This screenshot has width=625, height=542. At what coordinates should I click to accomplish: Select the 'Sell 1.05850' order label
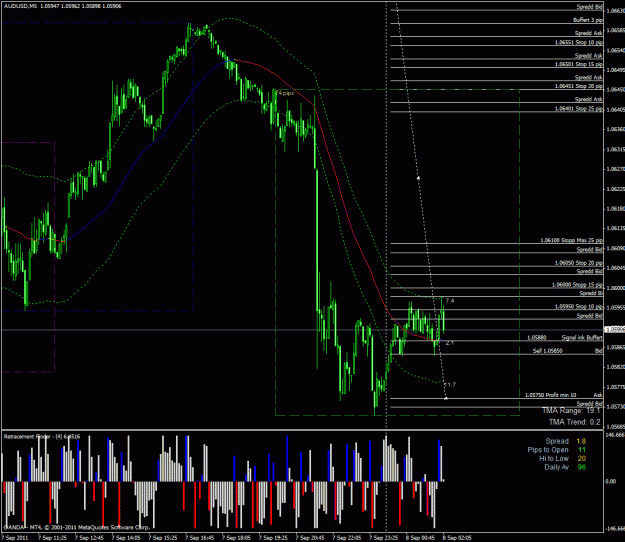pyautogui.click(x=548, y=351)
